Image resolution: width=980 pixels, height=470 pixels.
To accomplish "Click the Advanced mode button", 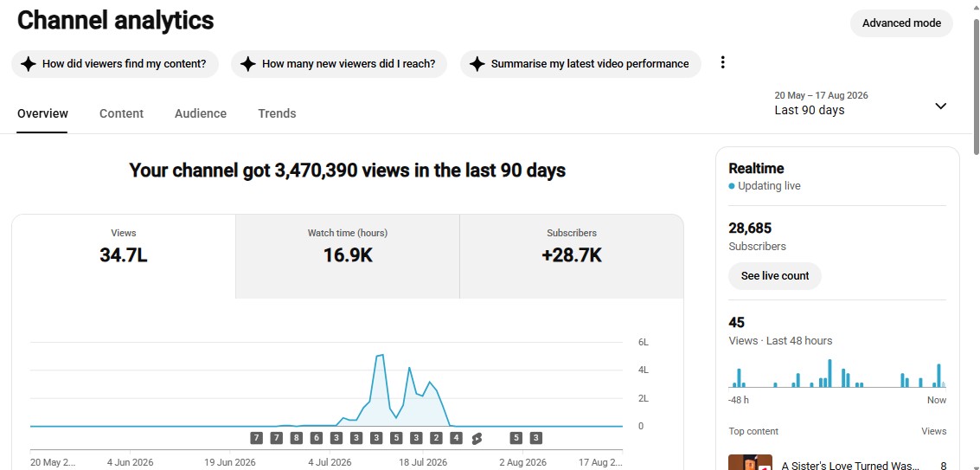I will click(901, 23).
